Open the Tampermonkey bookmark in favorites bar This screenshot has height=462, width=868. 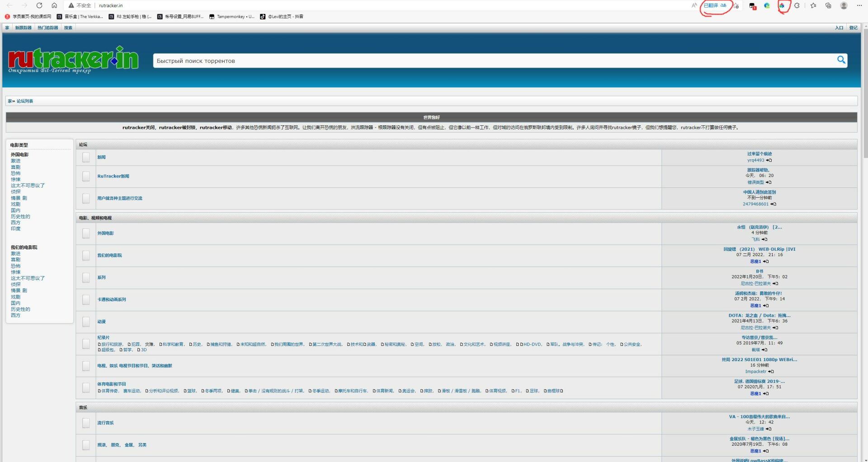[231, 17]
